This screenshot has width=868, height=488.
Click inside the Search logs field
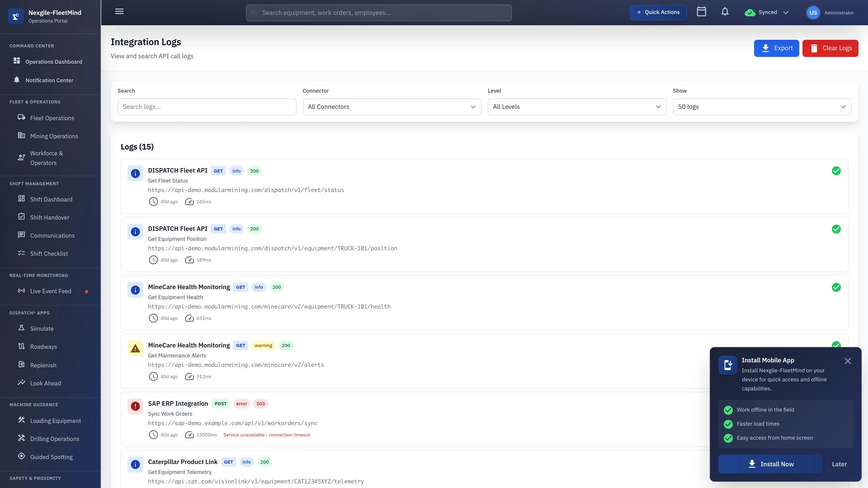click(x=206, y=107)
